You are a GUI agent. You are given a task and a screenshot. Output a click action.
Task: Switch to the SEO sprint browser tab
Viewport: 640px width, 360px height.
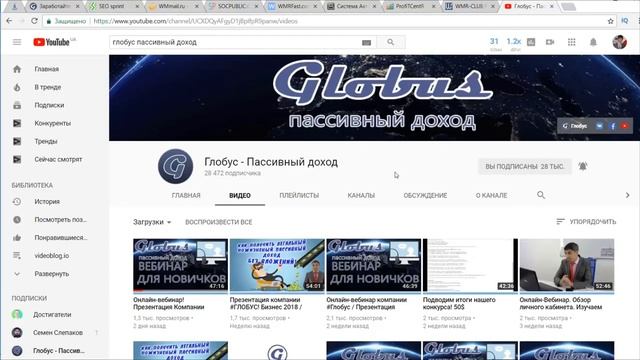[114, 7]
